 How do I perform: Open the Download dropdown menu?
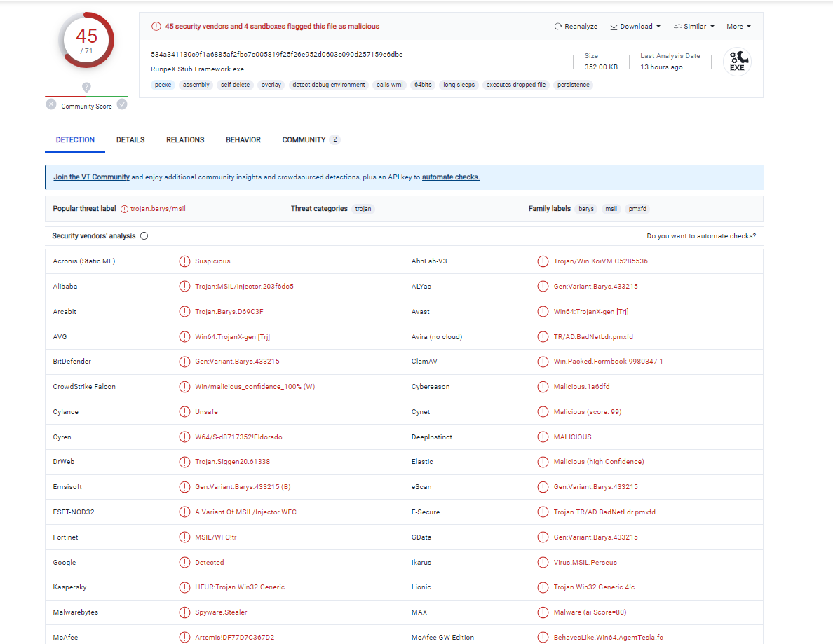click(x=635, y=27)
